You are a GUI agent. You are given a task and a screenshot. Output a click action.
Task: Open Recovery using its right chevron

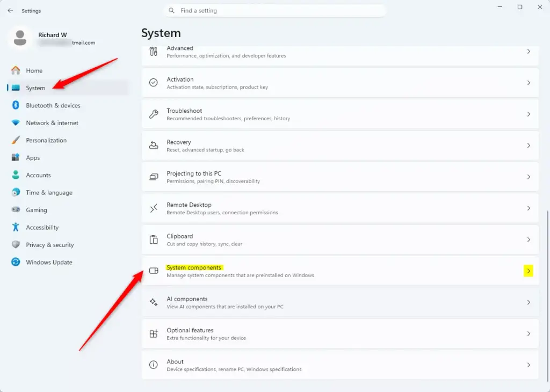click(529, 145)
